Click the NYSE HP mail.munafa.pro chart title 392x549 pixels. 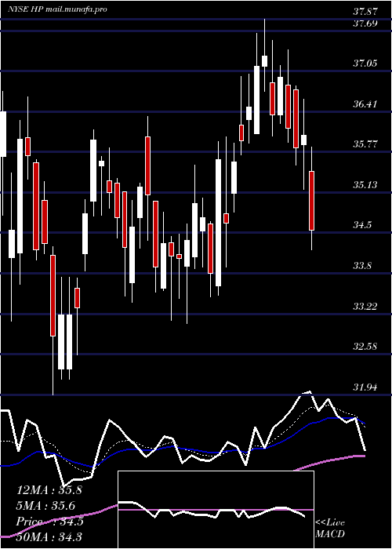57,9
